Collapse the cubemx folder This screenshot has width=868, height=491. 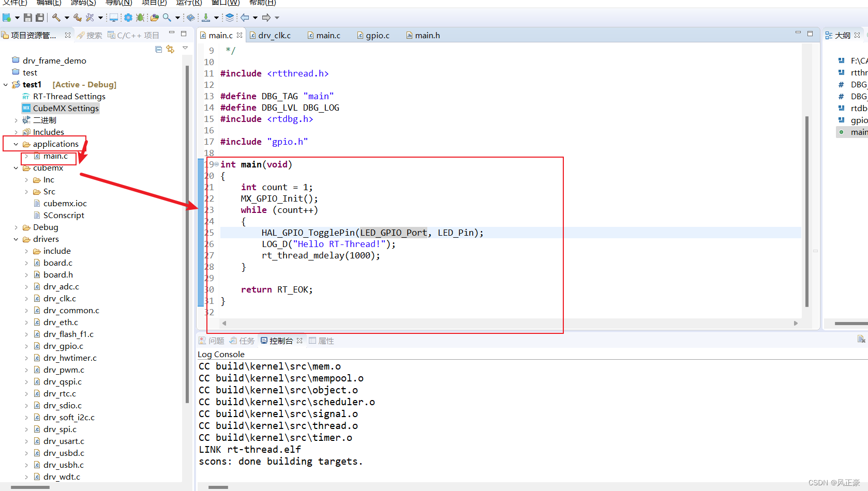pyautogui.click(x=16, y=168)
